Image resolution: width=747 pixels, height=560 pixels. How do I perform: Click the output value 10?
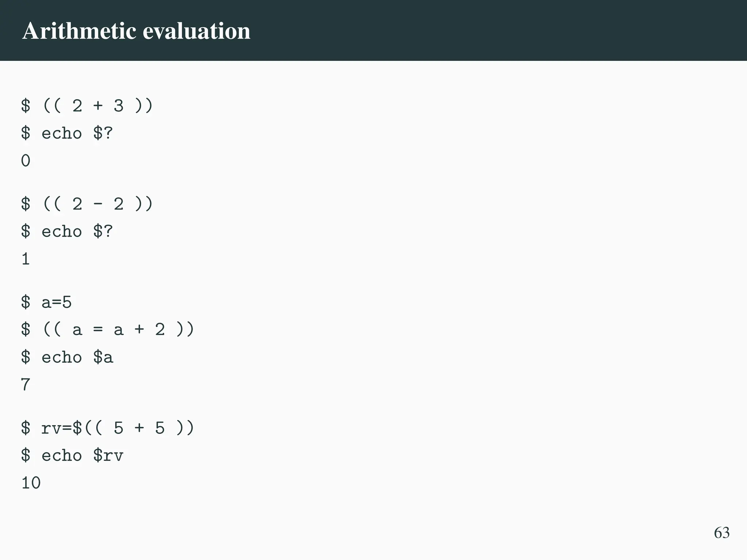click(31, 483)
